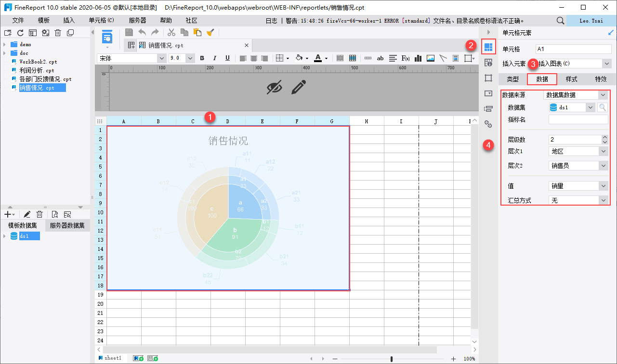
Task: Toggle the crossed-out eye visibility icon
Action: [275, 87]
